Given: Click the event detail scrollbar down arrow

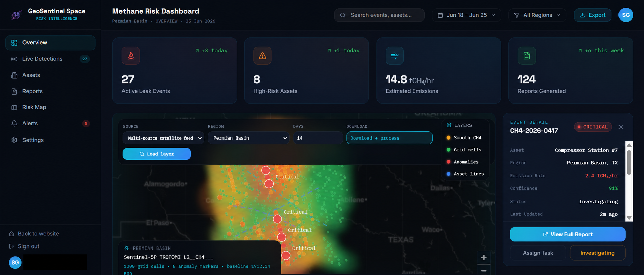Looking at the screenshot, I should pyautogui.click(x=629, y=218).
